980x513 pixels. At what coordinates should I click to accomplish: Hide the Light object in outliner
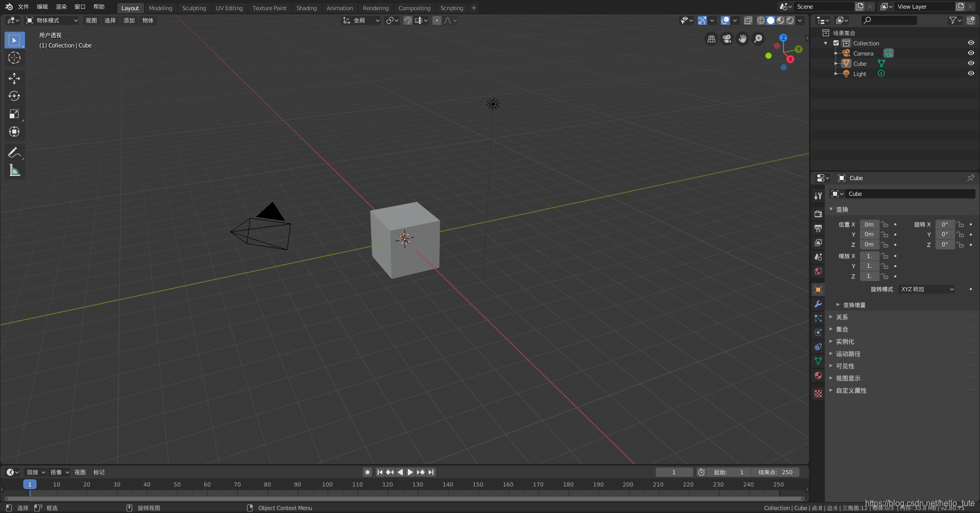pyautogui.click(x=971, y=73)
